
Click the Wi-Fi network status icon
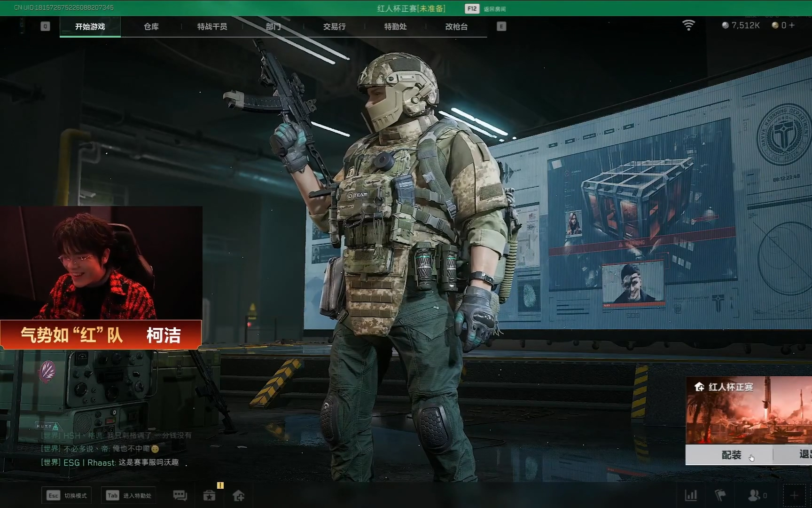pos(688,25)
